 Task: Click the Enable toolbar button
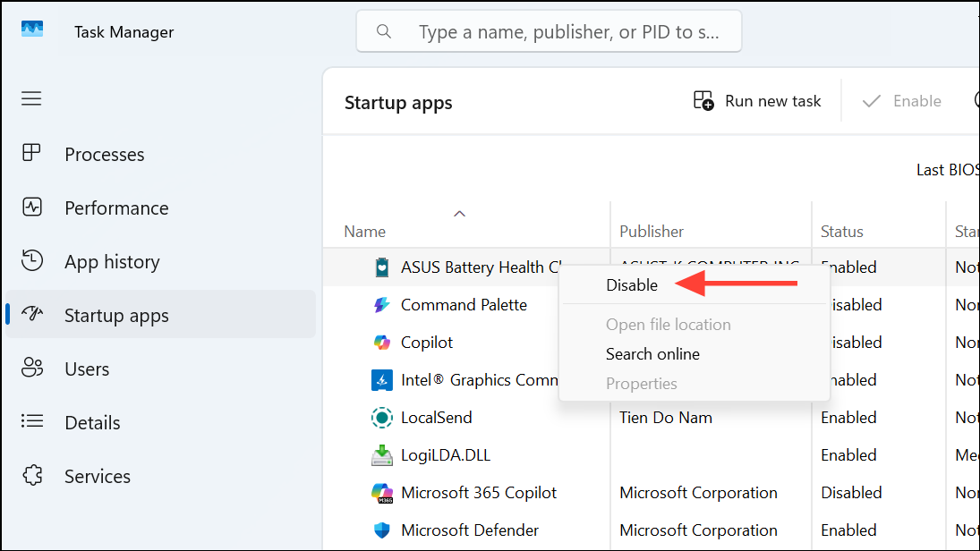click(900, 101)
